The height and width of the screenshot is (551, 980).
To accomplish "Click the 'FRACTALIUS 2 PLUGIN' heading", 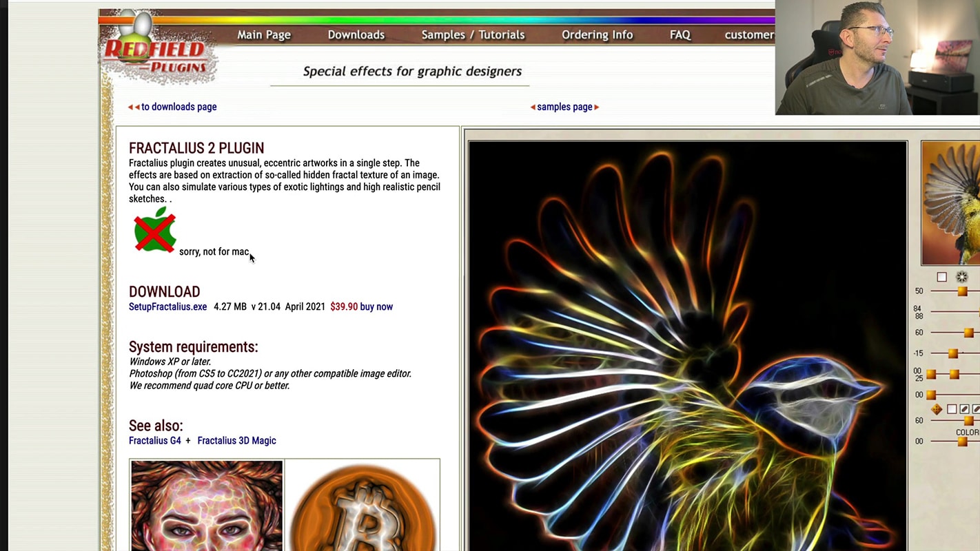I will (x=196, y=148).
